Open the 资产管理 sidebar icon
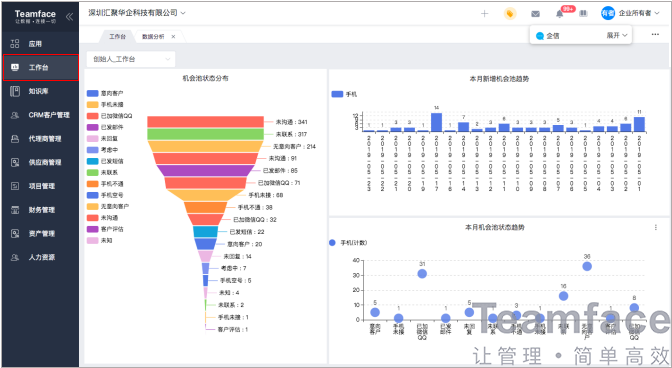This screenshot has width=672, height=368. pos(15,233)
